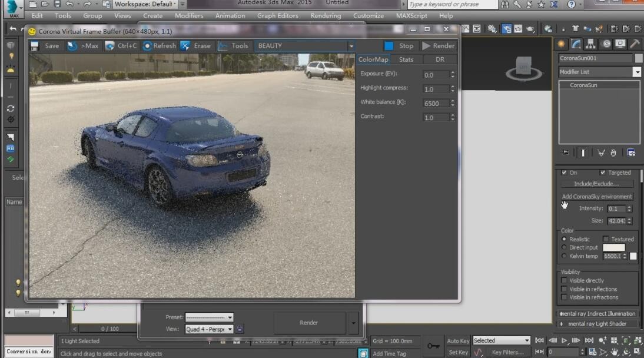644x358 pixels.
Task: Click the CoronaSun001 object color swatch
Action: click(x=639, y=58)
